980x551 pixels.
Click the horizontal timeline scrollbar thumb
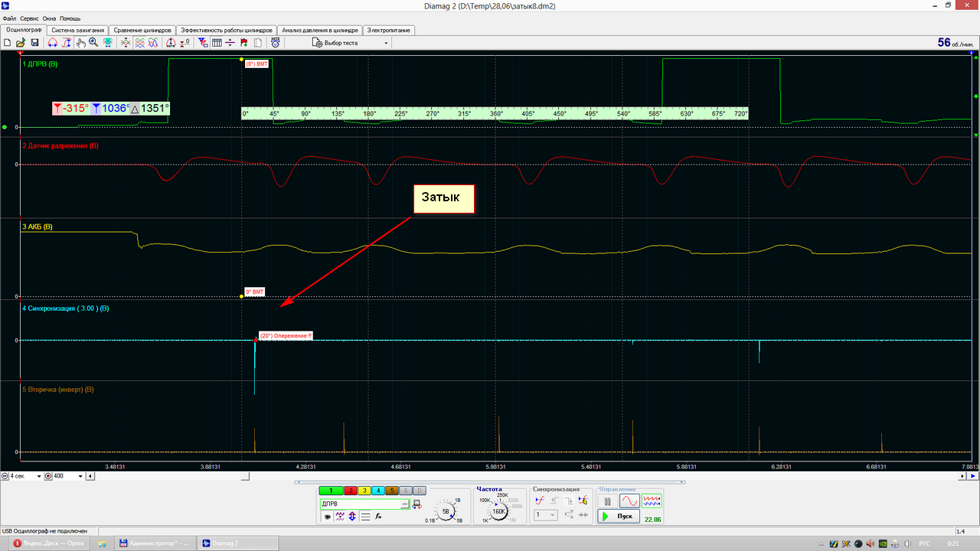tap(245, 476)
